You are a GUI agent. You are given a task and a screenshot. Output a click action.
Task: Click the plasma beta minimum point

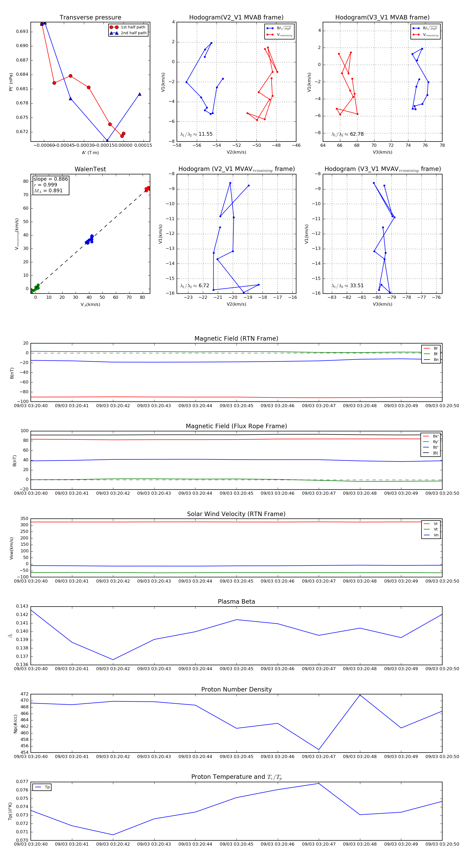click(113, 660)
